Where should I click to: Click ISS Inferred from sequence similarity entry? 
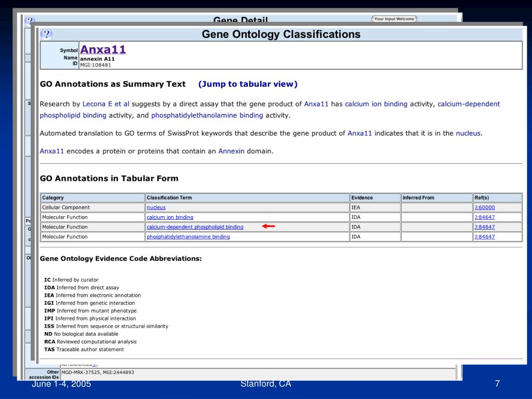click(x=106, y=326)
